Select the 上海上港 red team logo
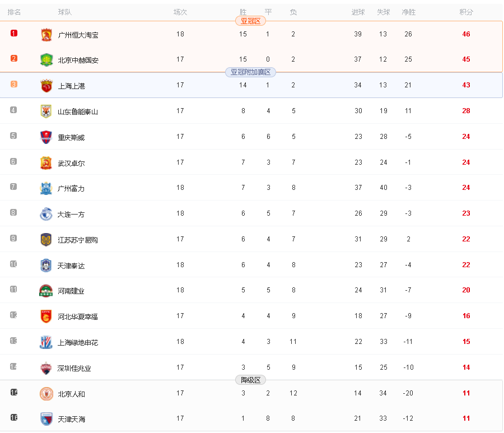504x433 pixels. click(46, 86)
